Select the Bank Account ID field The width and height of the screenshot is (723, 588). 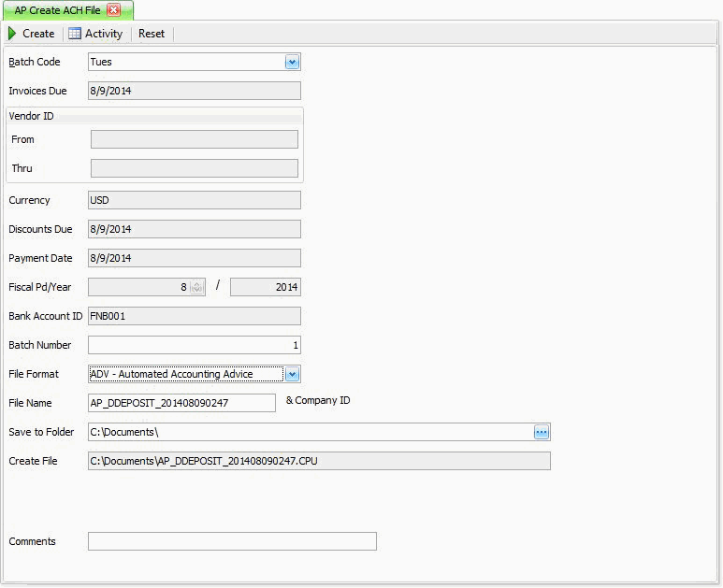[x=194, y=316]
